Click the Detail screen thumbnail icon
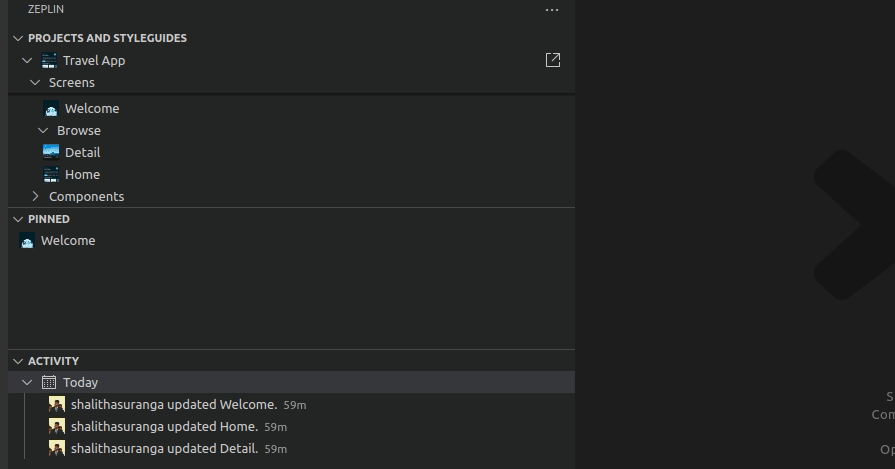This screenshot has height=469, width=895. [x=51, y=152]
